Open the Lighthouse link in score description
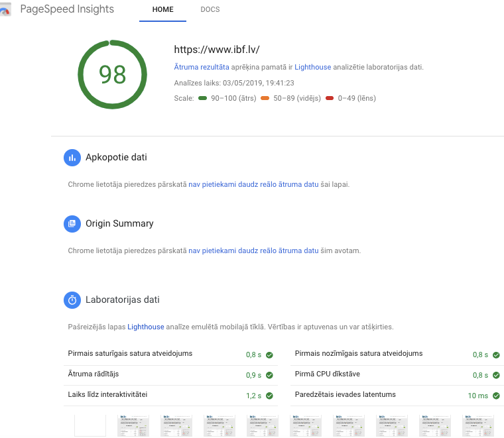The height and width of the screenshot is (438, 504). tap(313, 67)
